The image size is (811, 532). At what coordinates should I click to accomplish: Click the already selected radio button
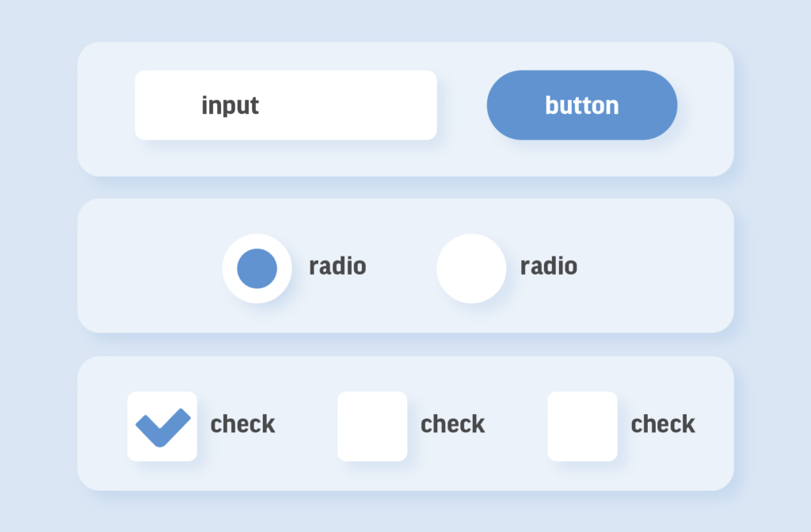pyautogui.click(x=257, y=268)
